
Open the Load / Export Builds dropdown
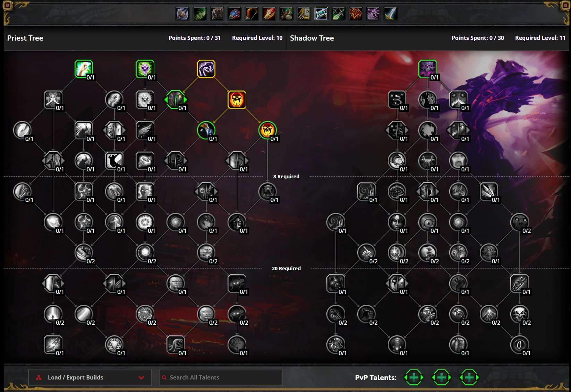[90, 377]
